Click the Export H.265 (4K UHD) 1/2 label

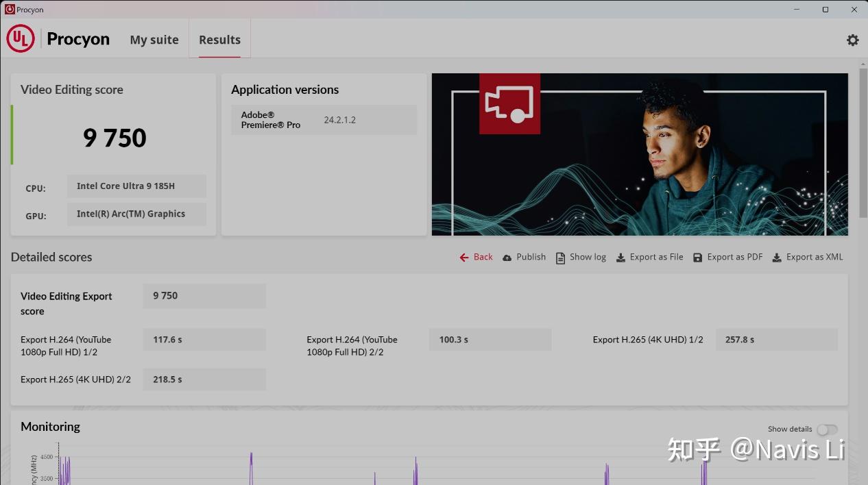point(648,340)
